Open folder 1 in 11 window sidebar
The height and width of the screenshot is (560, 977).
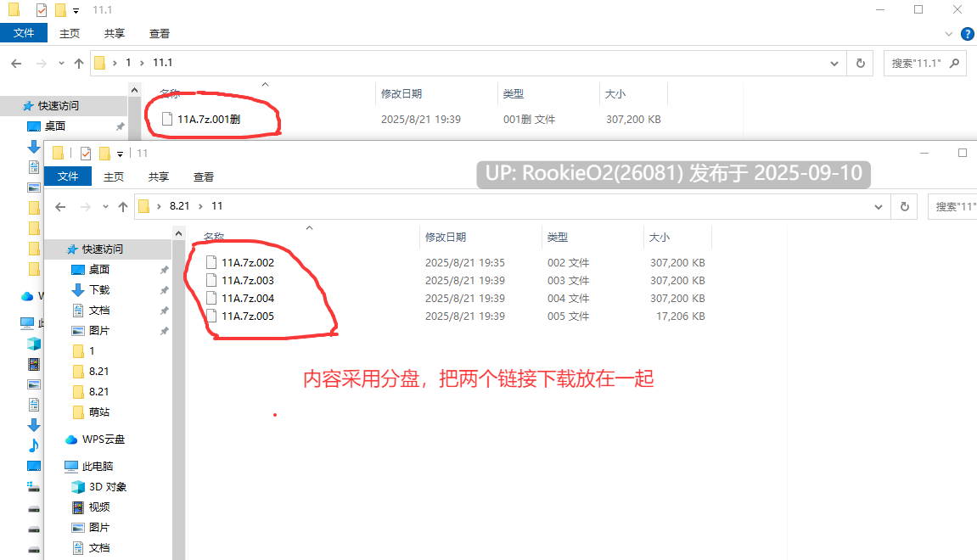92,350
